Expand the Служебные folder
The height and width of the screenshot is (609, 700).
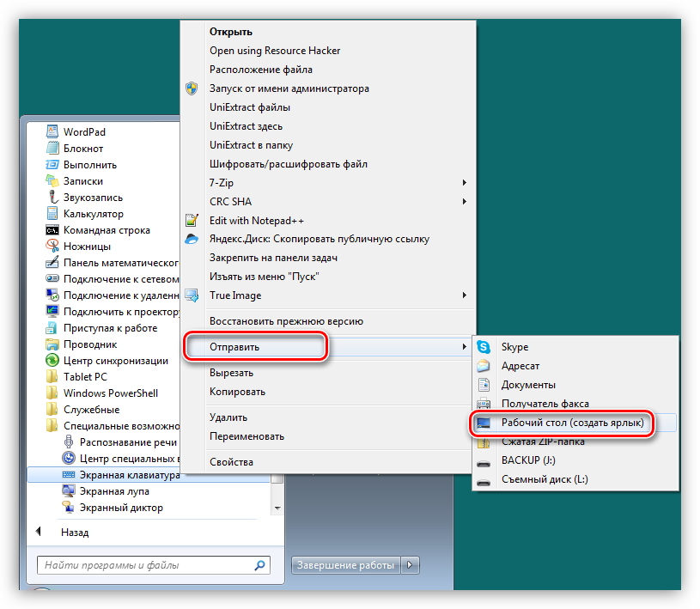[x=82, y=410]
